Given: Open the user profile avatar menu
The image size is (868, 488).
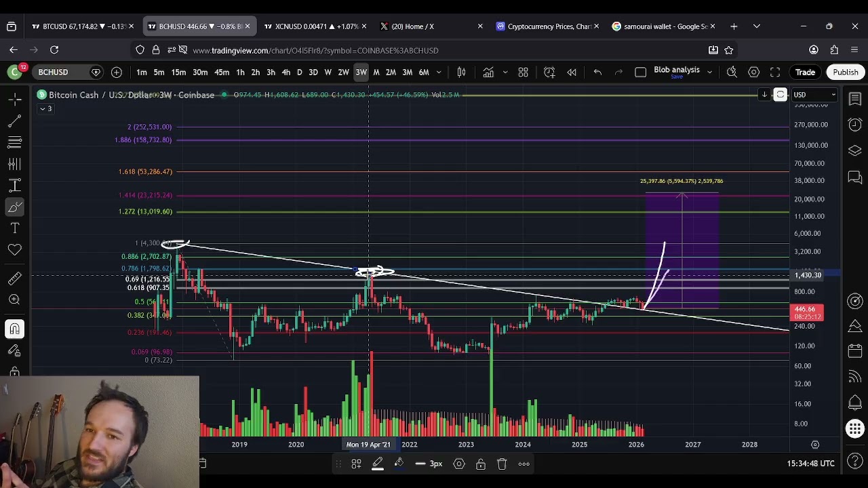Looking at the screenshot, I should 14,72.
